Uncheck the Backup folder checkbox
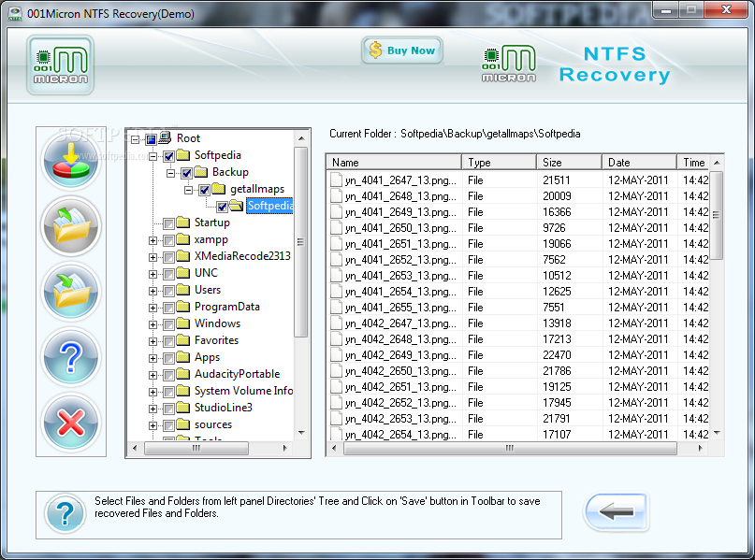 tap(186, 173)
